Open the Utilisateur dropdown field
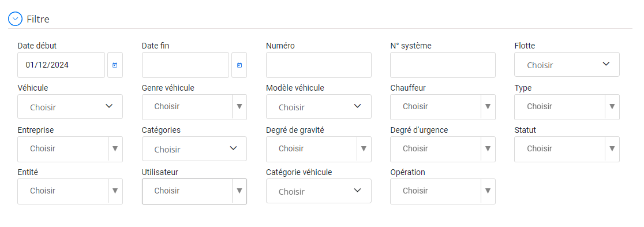This screenshot has width=644, height=227. click(x=194, y=191)
